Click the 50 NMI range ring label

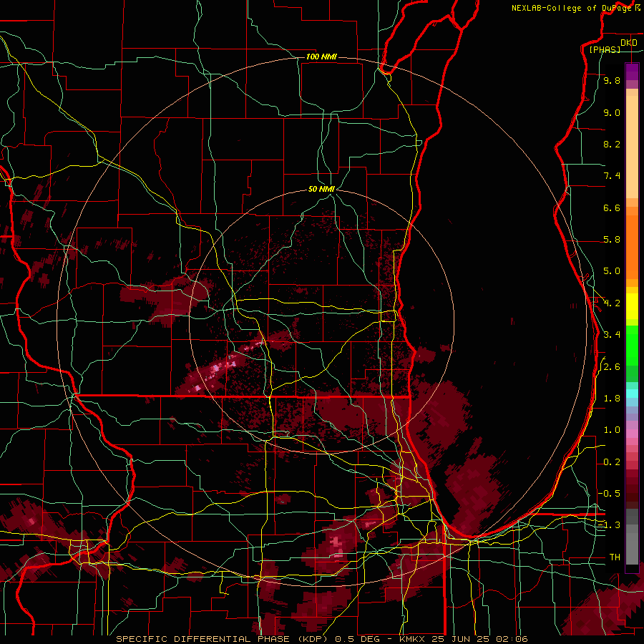[x=321, y=189]
